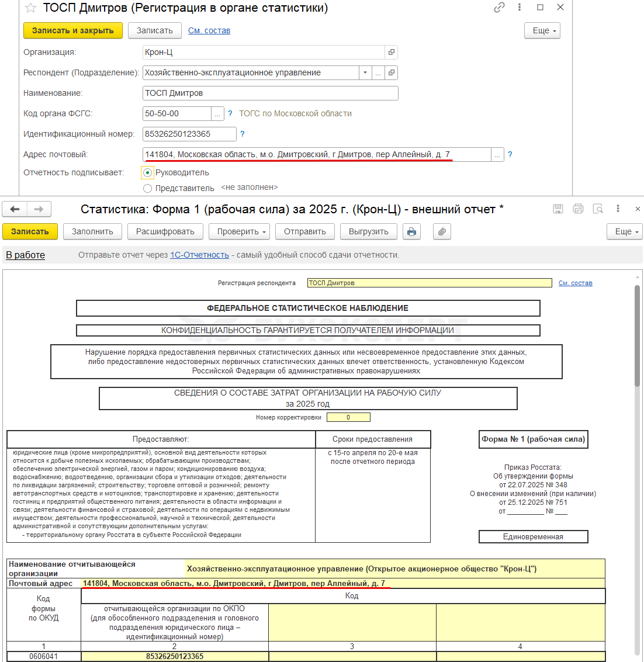Open В работе status link
644x662 pixels.
point(25,255)
